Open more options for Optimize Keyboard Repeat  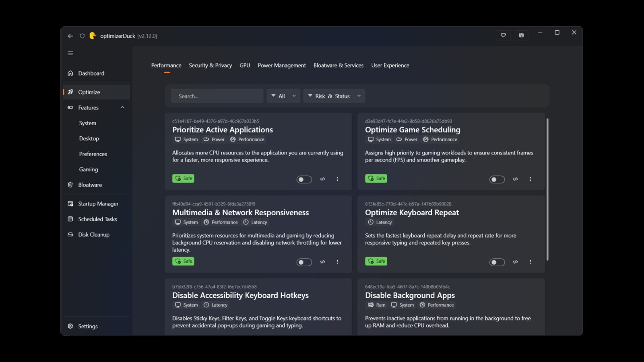(x=530, y=262)
